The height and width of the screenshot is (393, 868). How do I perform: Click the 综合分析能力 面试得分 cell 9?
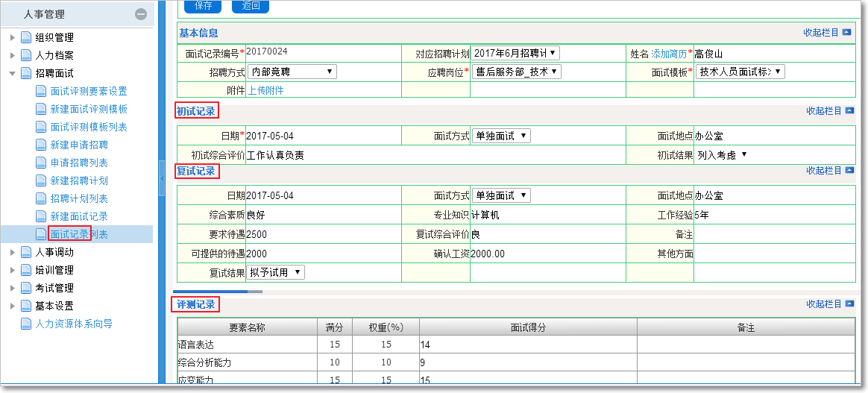tap(528, 362)
